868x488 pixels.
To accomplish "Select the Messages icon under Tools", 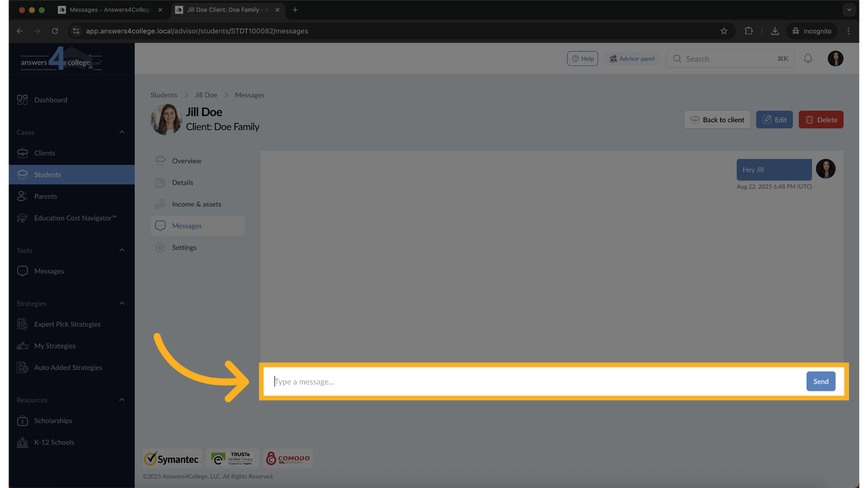I will pyautogui.click(x=22, y=271).
